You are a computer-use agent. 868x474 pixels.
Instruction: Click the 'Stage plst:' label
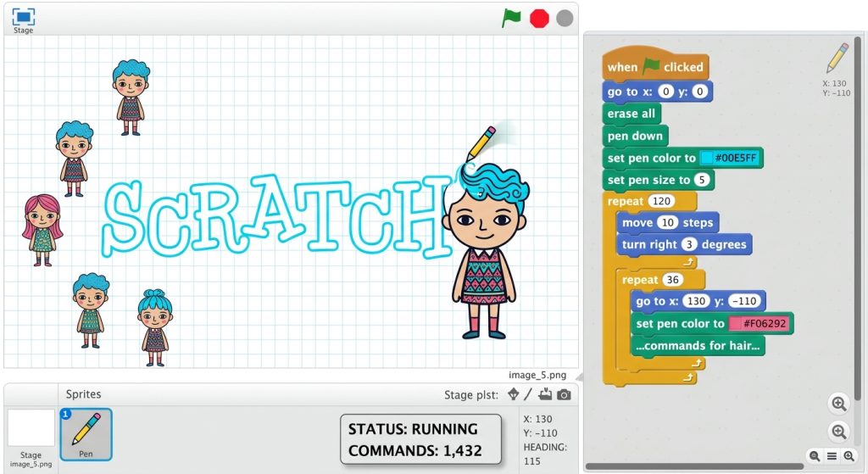point(471,395)
